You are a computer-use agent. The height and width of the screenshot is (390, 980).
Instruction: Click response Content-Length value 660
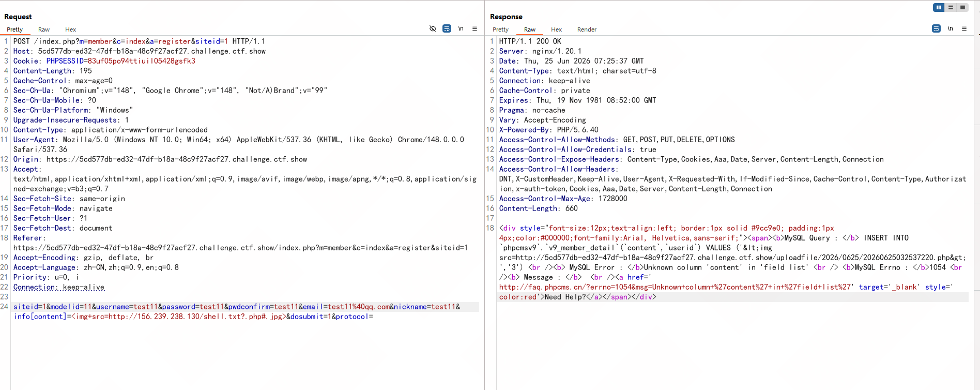coord(572,208)
